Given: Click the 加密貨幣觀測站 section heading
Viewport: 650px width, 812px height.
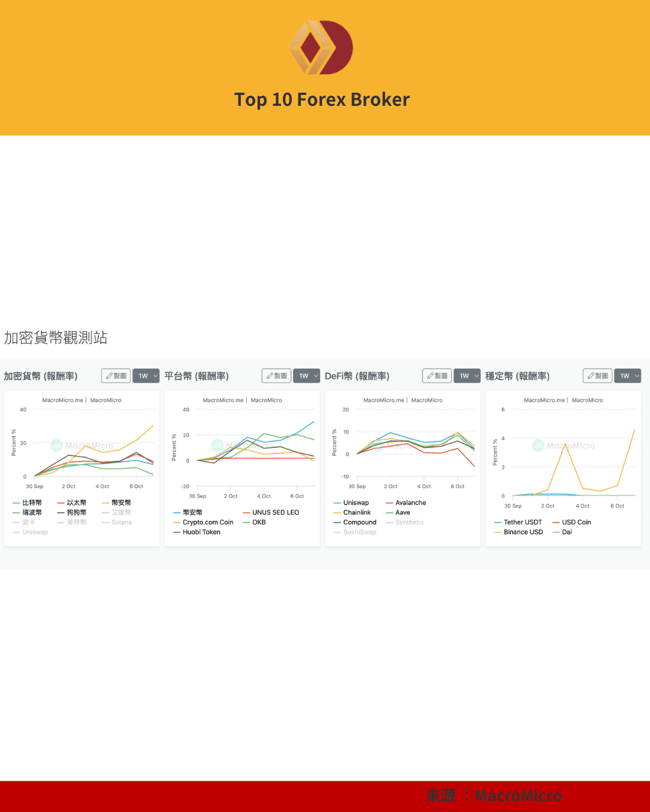Looking at the screenshot, I should click(x=55, y=338).
